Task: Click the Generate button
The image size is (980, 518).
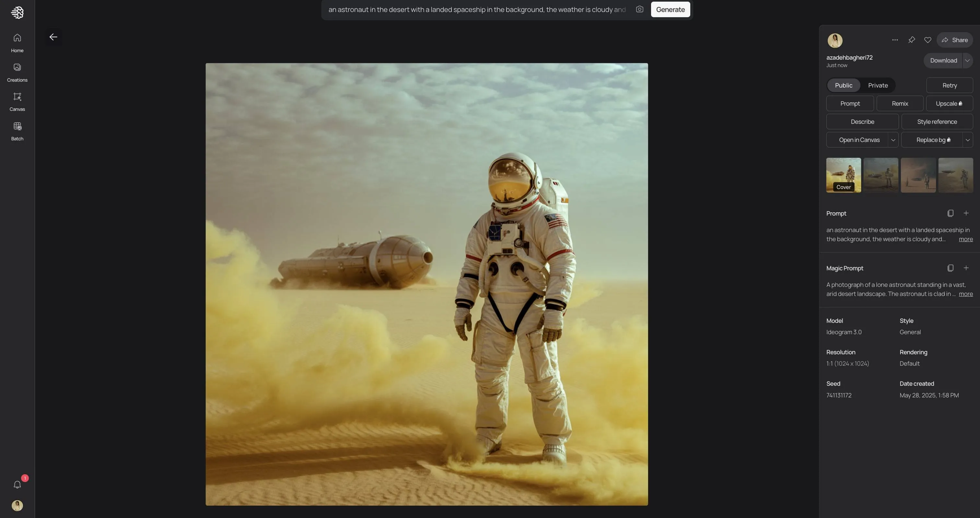Action: pyautogui.click(x=670, y=9)
